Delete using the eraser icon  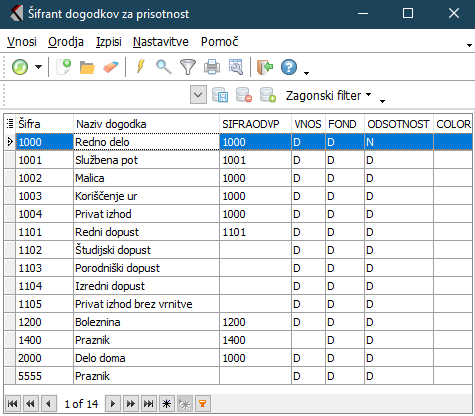click(x=111, y=67)
